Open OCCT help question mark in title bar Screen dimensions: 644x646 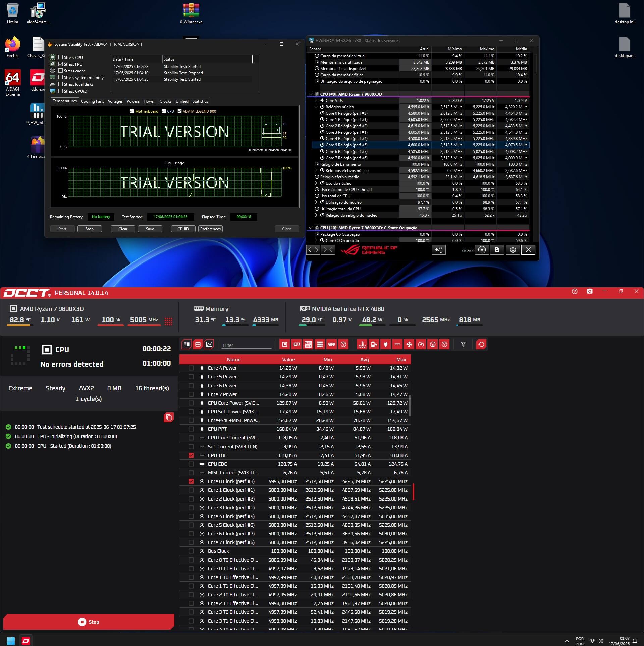click(575, 291)
